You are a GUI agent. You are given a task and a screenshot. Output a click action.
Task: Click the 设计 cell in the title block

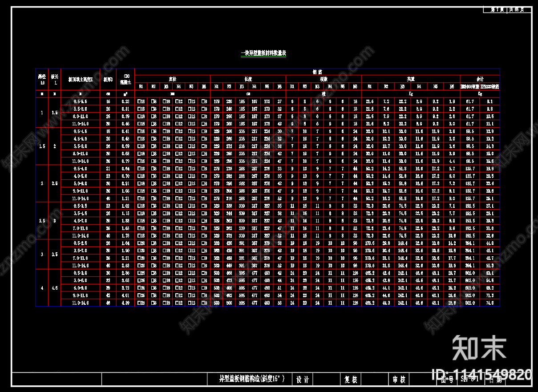(x=303, y=380)
